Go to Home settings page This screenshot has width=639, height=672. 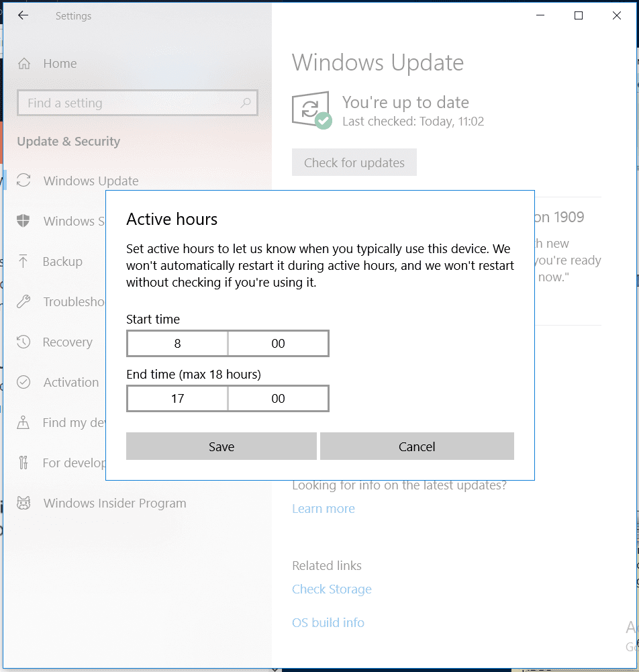(x=60, y=63)
